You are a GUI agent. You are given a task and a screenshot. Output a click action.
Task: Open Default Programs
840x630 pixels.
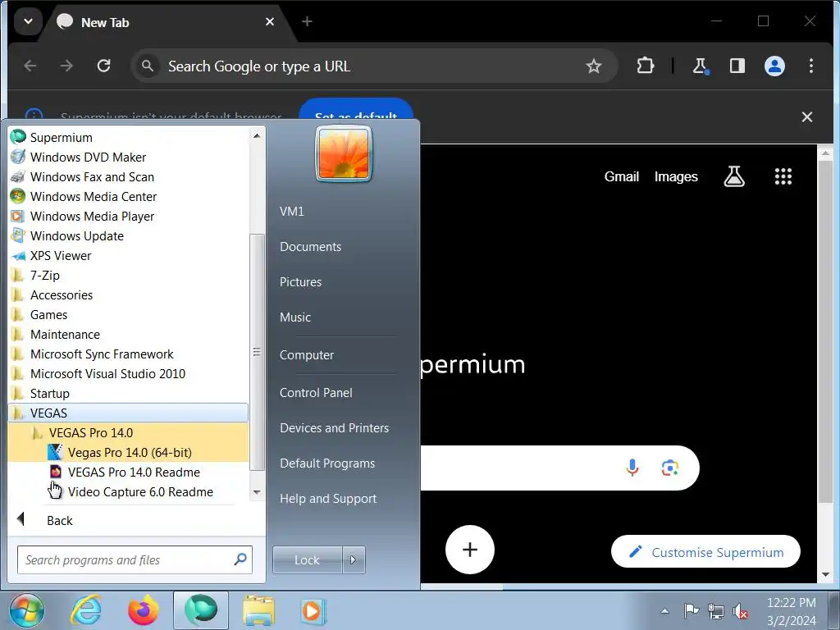(327, 463)
